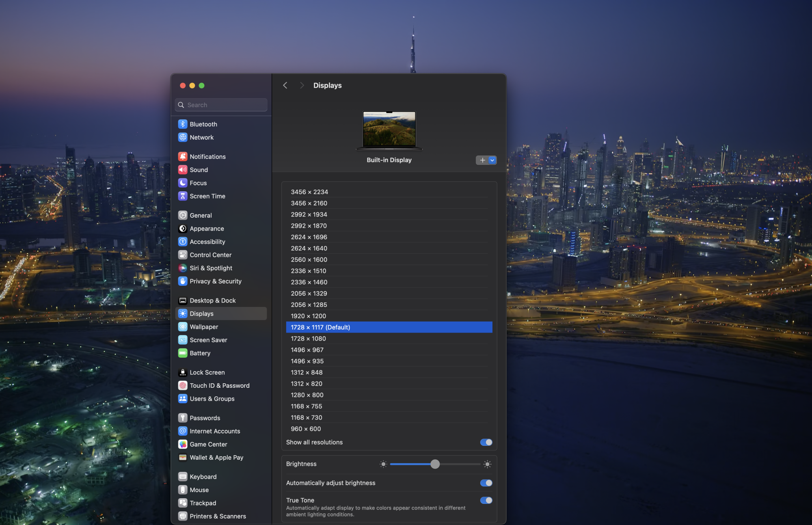Click the Users & Groups icon
Image resolution: width=812 pixels, height=525 pixels.
click(183, 399)
